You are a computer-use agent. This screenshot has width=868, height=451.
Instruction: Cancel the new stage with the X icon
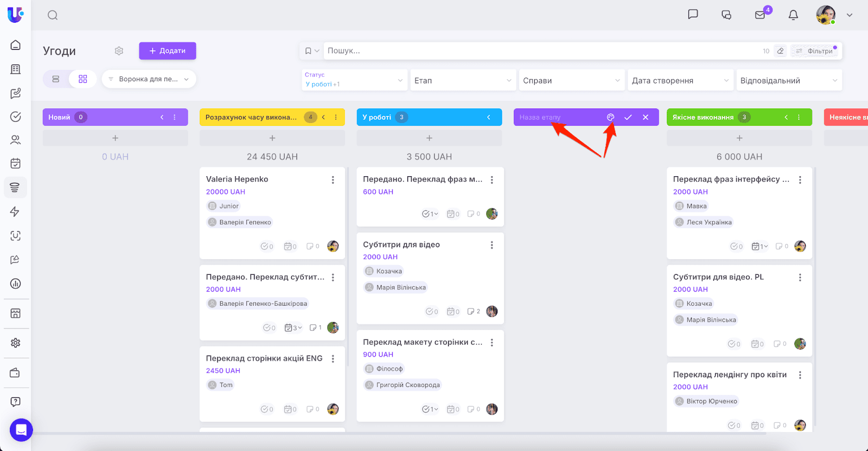tap(646, 117)
